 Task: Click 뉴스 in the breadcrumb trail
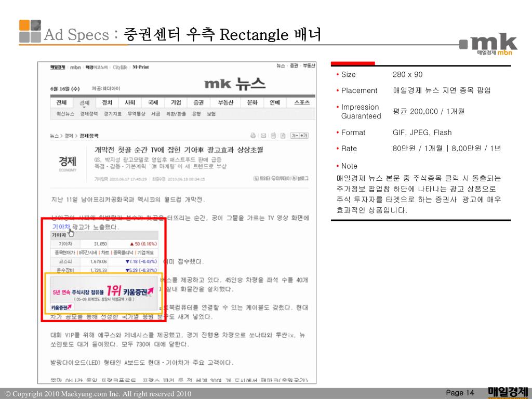click(x=54, y=136)
